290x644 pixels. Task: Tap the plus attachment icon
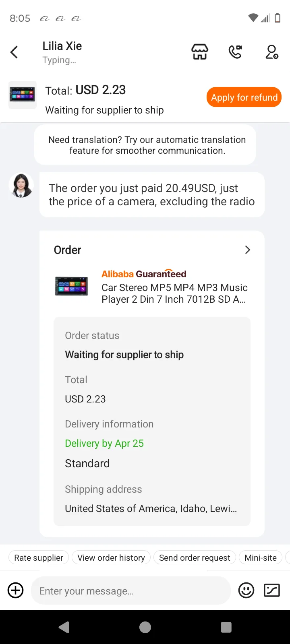(x=16, y=590)
